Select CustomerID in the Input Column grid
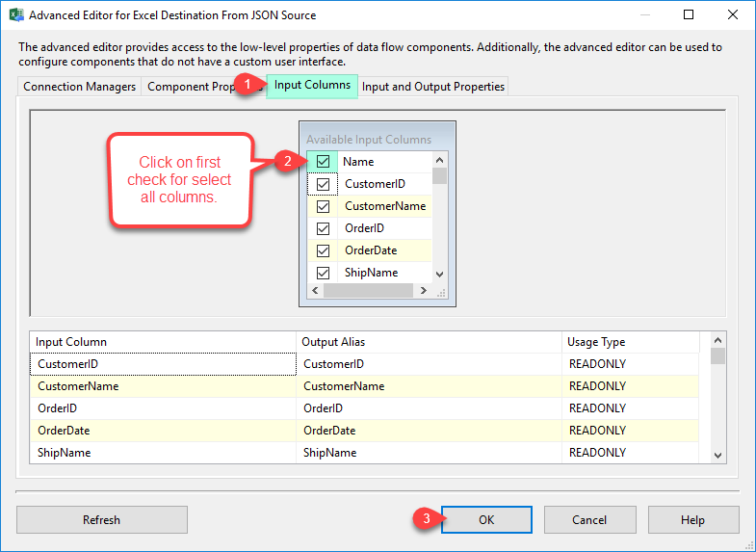Screen dimensions: 756x552 [x=163, y=364]
